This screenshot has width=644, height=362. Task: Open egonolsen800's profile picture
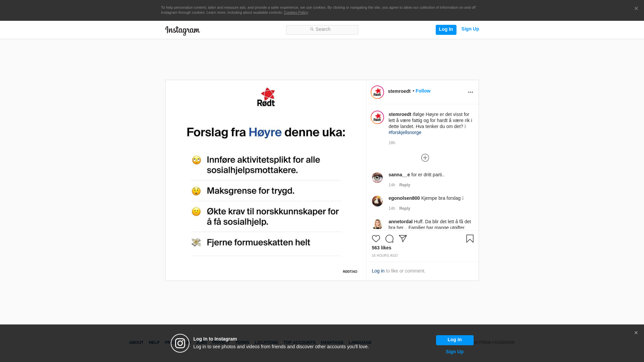377,201
